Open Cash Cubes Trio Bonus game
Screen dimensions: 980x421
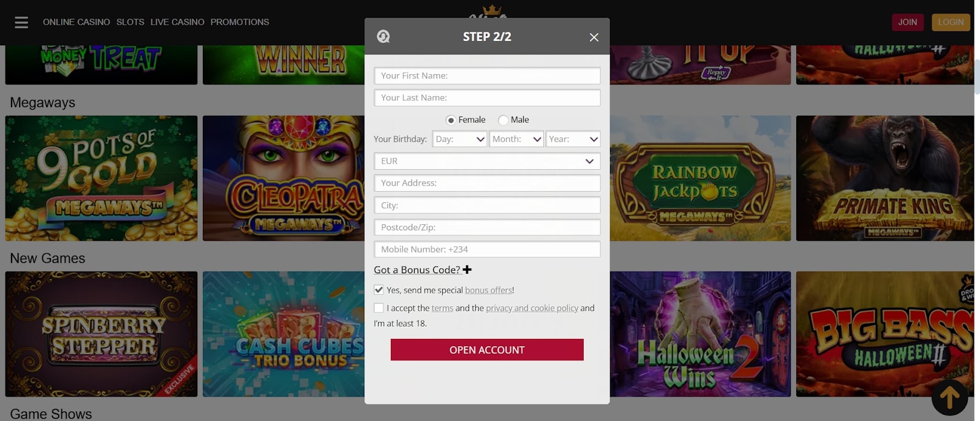tap(284, 334)
